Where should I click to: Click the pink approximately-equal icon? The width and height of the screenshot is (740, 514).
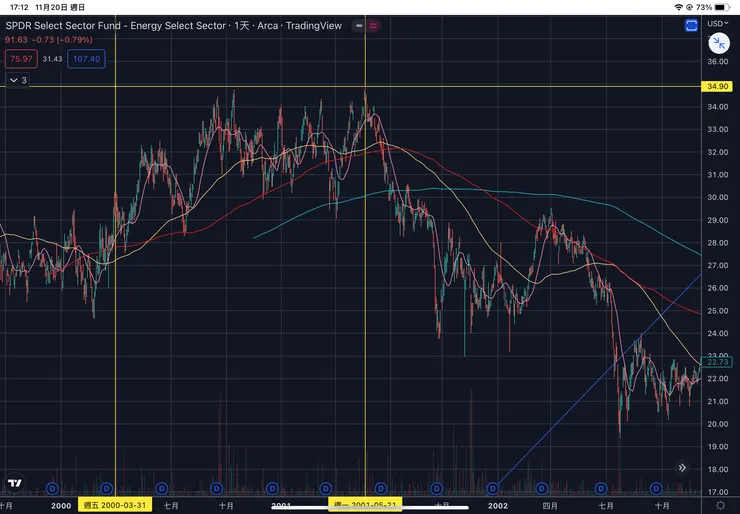tap(373, 25)
